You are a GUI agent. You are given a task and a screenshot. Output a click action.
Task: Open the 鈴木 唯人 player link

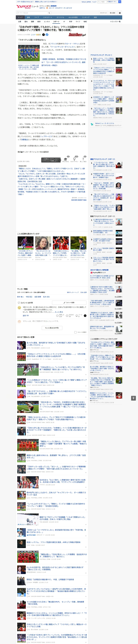pos(20,297)
